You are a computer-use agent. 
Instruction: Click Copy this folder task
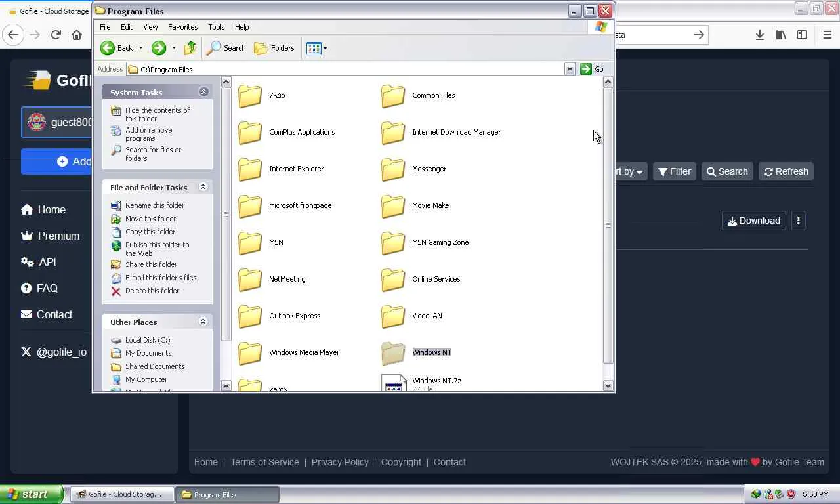(x=150, y=232)
